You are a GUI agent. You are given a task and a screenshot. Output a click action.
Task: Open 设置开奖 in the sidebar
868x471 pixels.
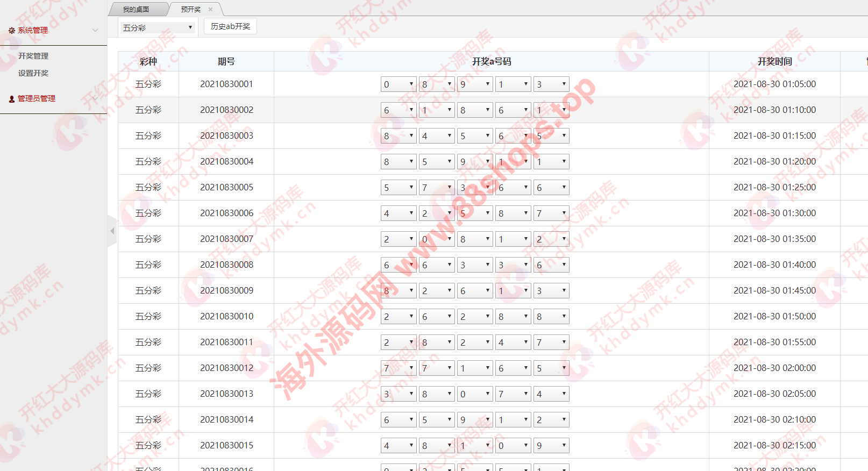[33, 73]
